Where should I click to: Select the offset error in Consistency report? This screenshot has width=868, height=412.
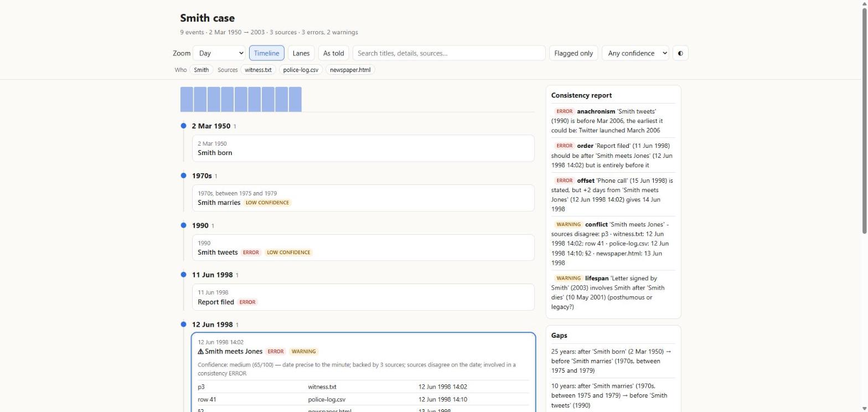613,194
